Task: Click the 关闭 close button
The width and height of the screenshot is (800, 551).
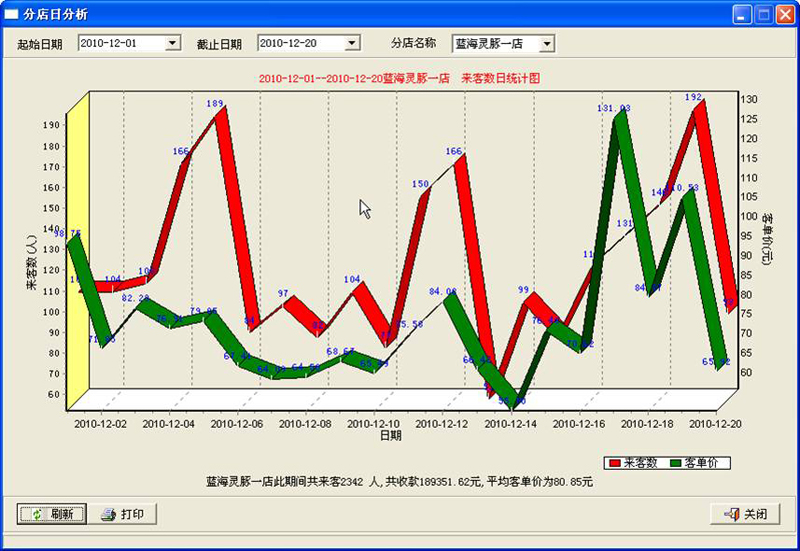Action: click(745, 514)
